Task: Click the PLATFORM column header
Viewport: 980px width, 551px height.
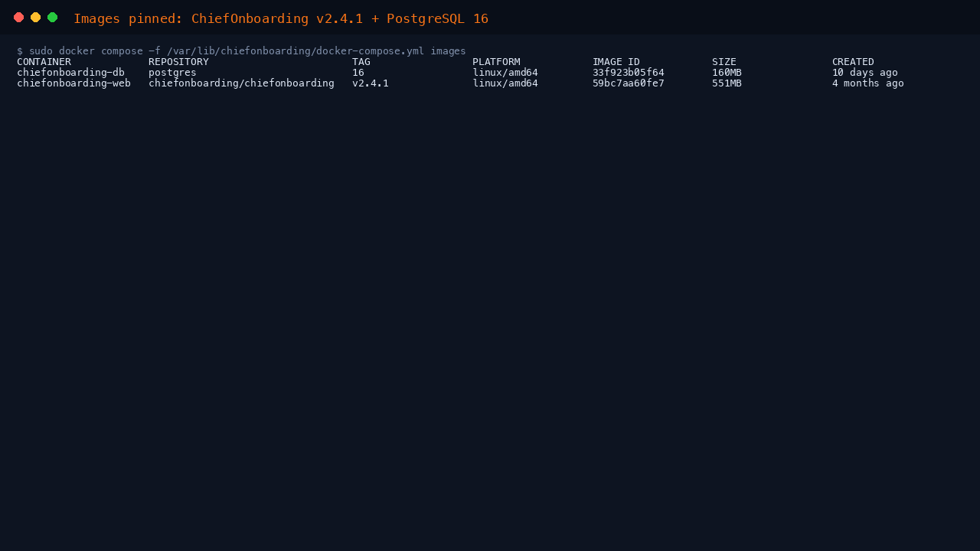Action: pos(496,62)
